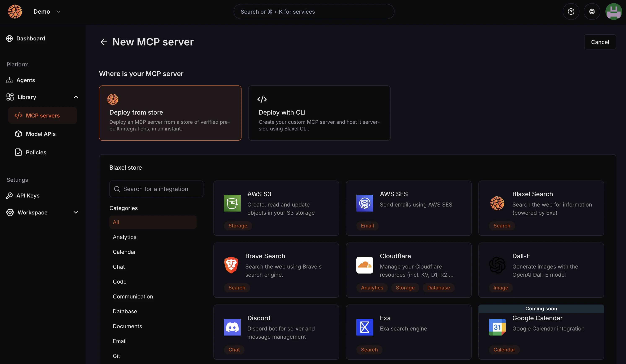Open the help icon in top bar

[x=571, y=11]
